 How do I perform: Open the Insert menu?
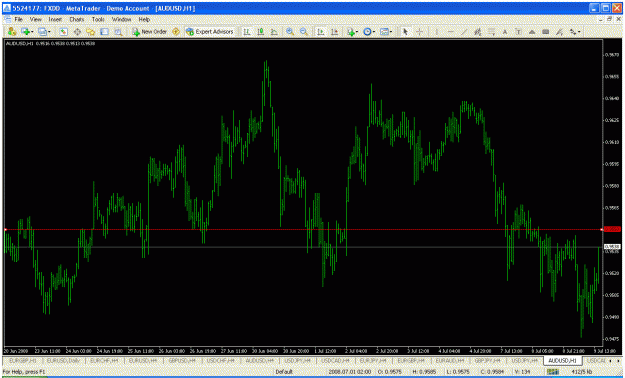(x=55, y=19)
